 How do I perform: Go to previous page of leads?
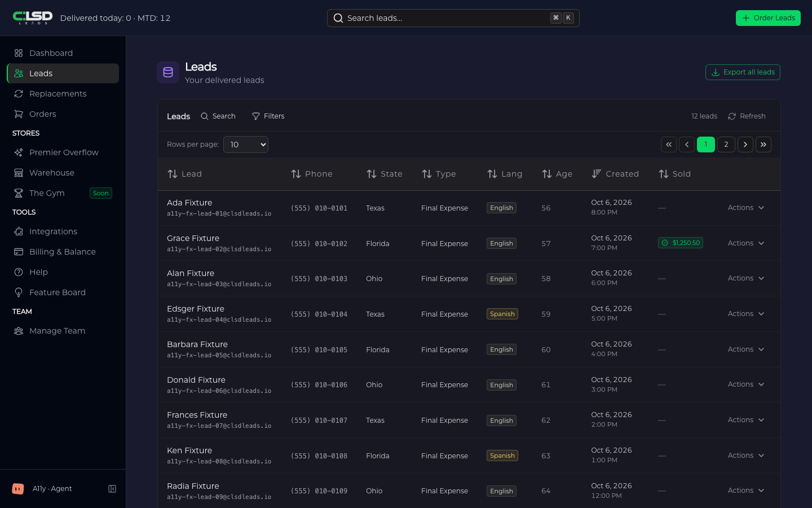click(x=687, y=144)
